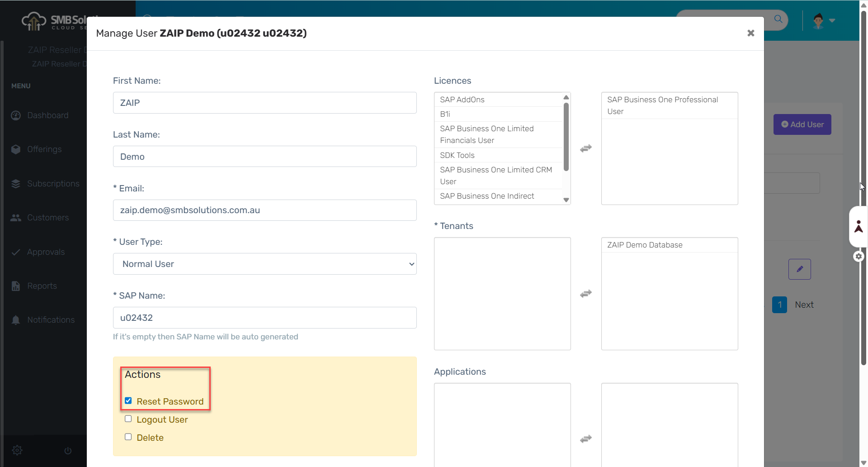Click the search magnifier icon
The height and width of the screenshot is (467, 868).
click(778, 19)
